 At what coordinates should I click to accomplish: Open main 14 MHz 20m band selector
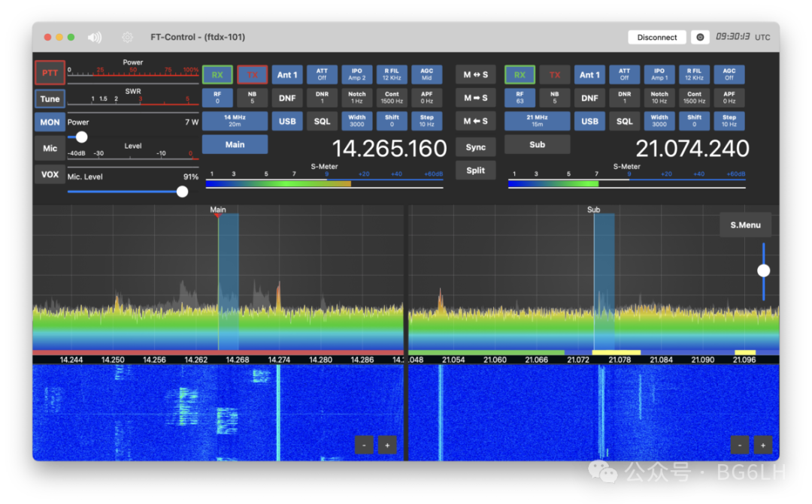pos(235,121)
